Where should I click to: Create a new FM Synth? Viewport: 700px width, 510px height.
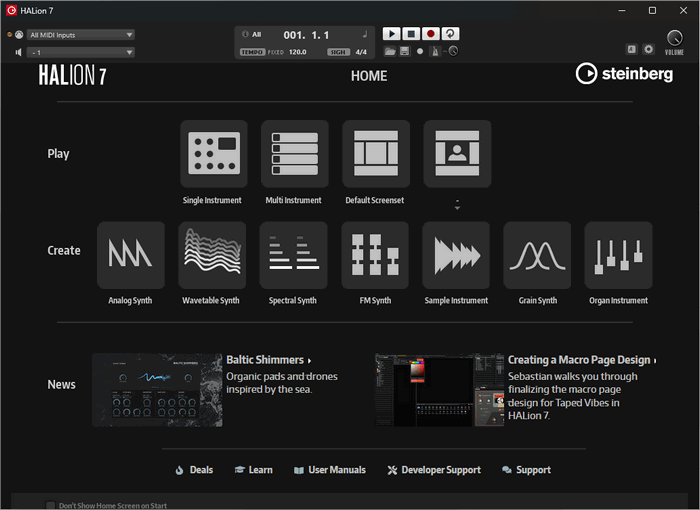coord(375,255)
